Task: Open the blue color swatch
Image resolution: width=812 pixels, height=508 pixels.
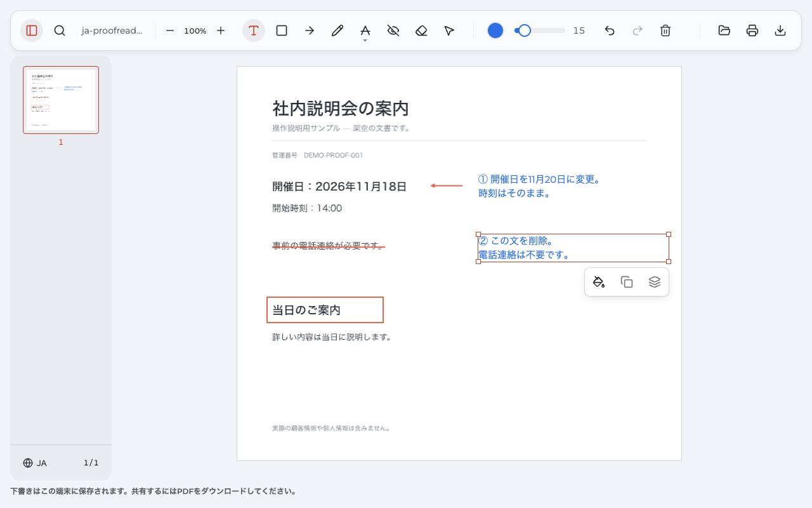Action: [x=495, y=30]
